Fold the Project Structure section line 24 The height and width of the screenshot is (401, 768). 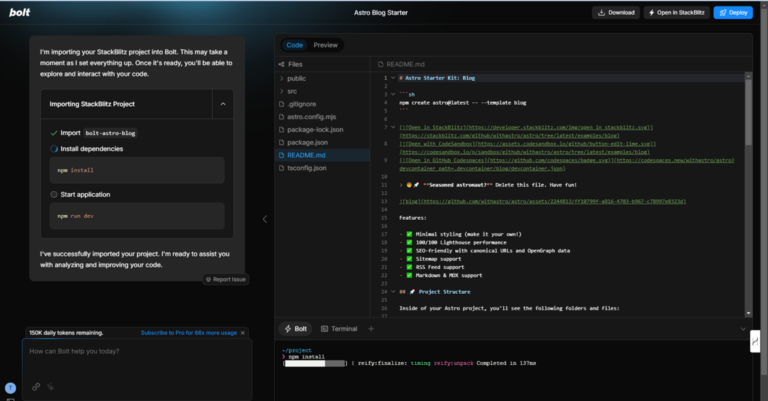[x=393, y=292]
